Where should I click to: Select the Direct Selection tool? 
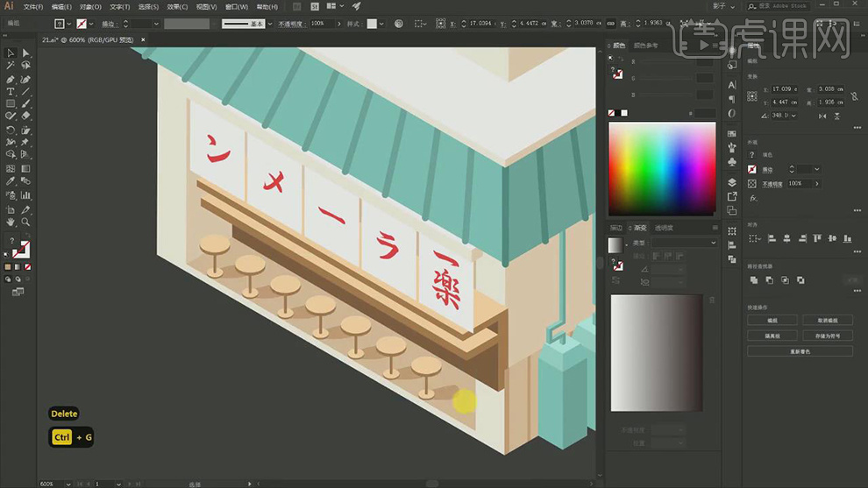(x=25, y=53)
